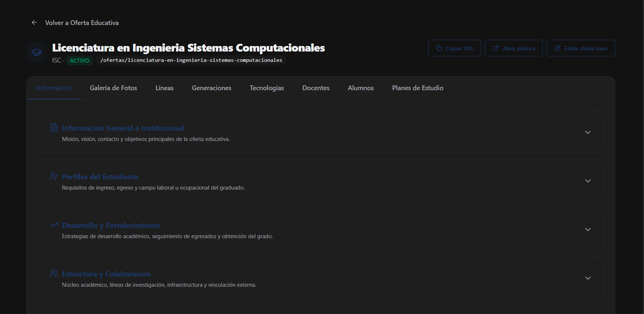
Task: Click the 'Núcleo académico, líneas de investigación' description
Action: click(159, 285)
